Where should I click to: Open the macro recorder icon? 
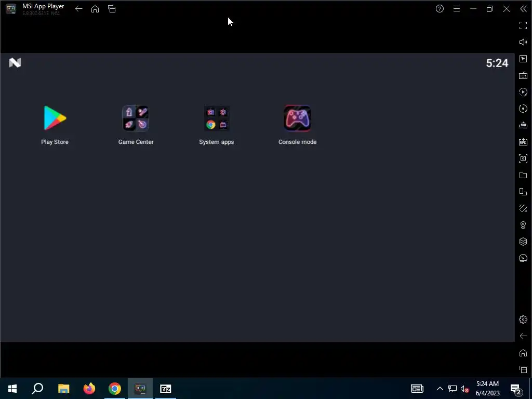click(x=523, y=92)
